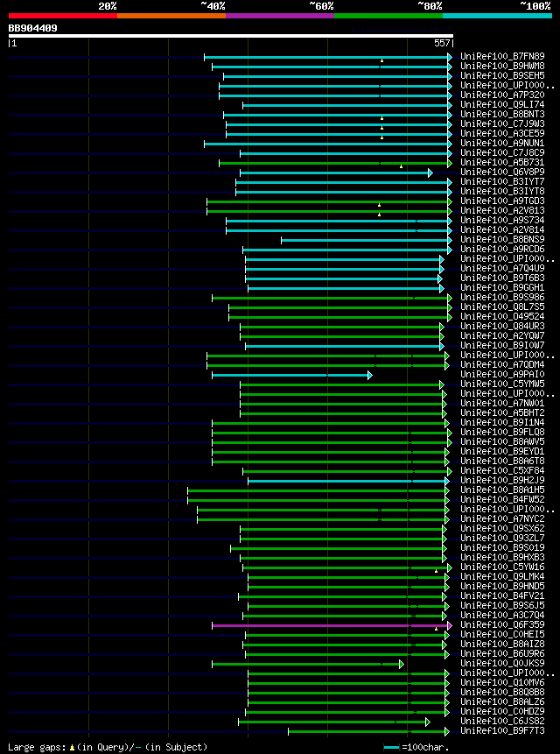560x754 pixels.
Task: Click the purple ~60% identity legend segment
Action: click(x=280, y=16)
